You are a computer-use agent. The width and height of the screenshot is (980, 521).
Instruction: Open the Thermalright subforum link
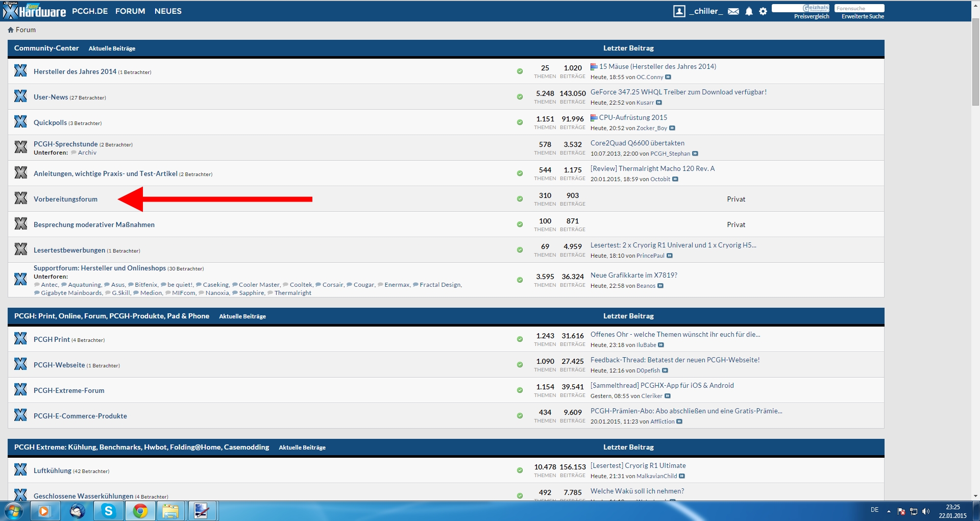point(293,293)
